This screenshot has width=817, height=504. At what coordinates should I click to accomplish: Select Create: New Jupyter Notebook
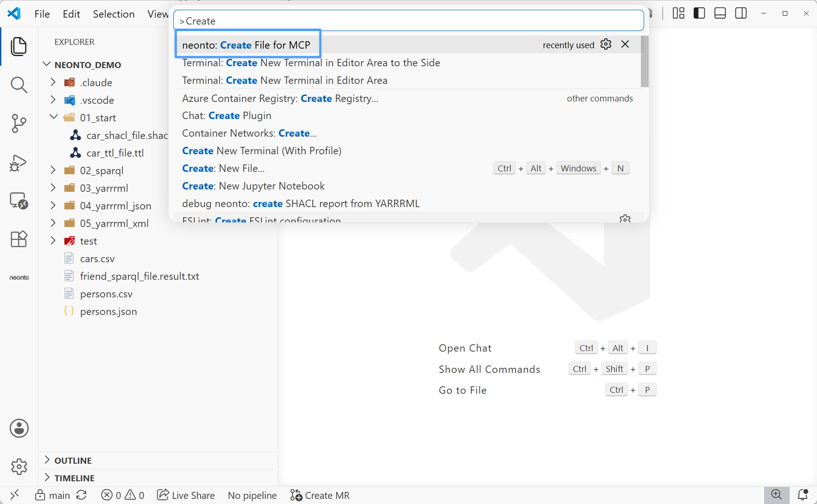[407, 186]
